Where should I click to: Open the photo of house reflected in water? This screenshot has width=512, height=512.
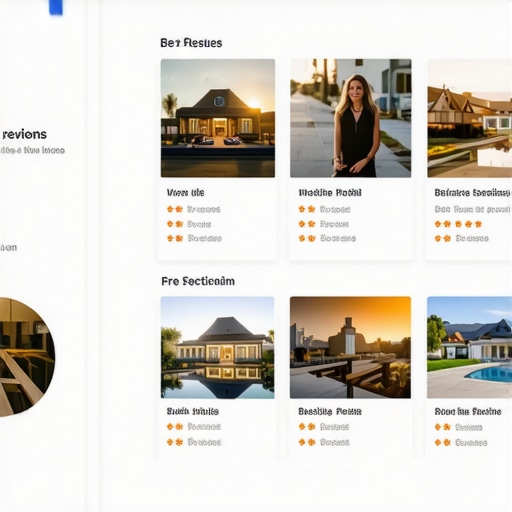[218, 347]
